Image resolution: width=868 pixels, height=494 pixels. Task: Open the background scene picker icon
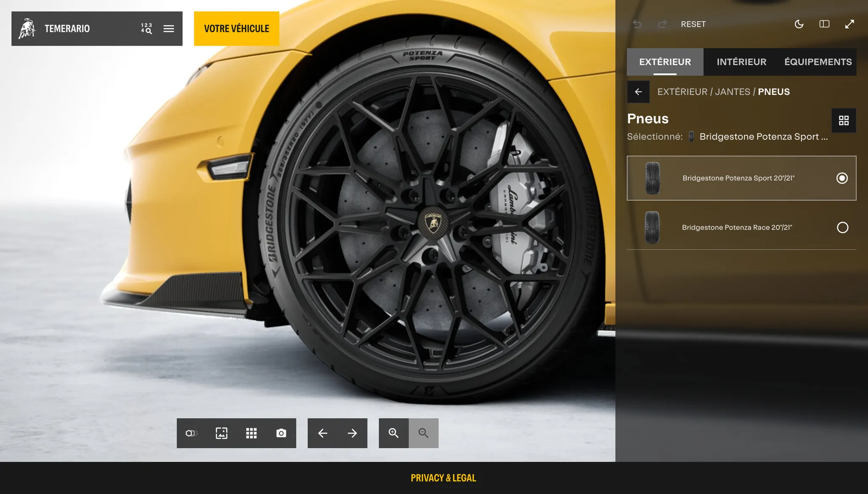221,433
